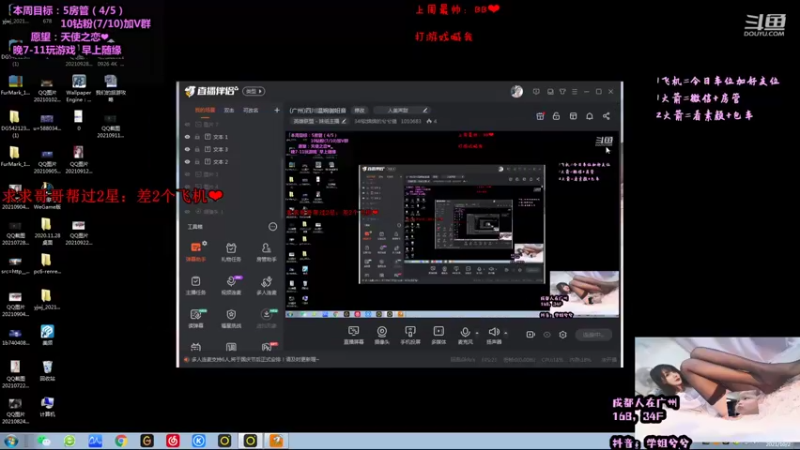Click the gift calendar icon with red dot

tap(540, 116)
